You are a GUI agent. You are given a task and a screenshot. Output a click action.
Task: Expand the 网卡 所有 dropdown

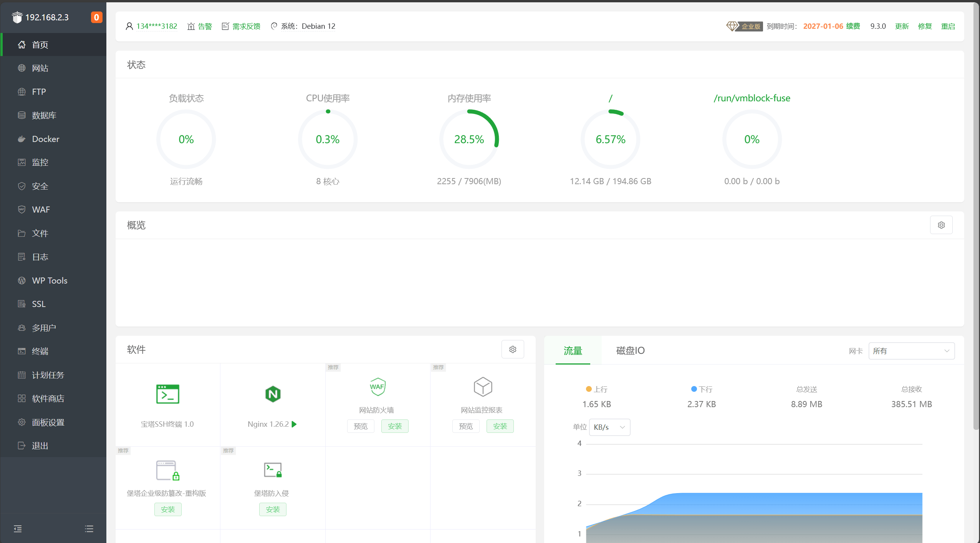click(x=911, y=351)
